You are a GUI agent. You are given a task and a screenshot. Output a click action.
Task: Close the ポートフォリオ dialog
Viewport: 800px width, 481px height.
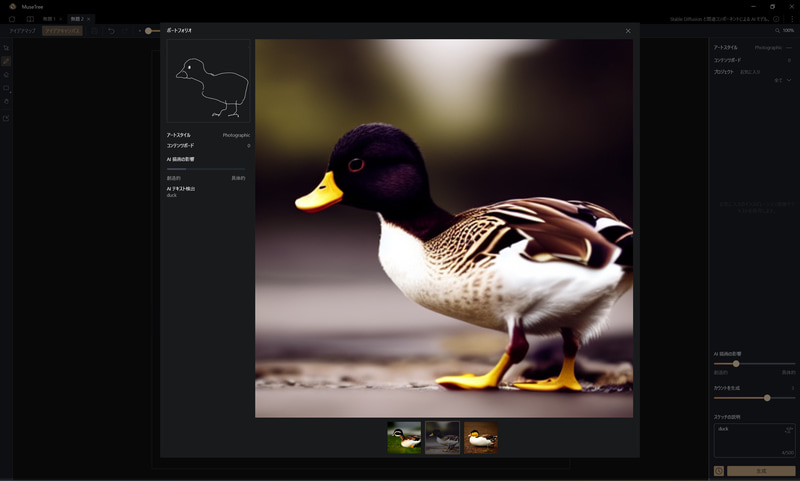pyautogui.click(x=628, y=31)
